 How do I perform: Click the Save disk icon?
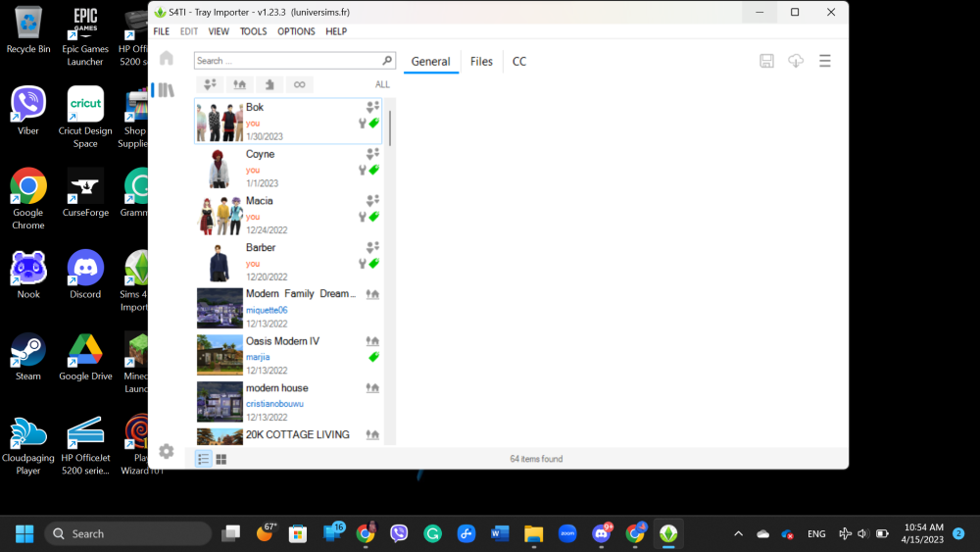766,61
